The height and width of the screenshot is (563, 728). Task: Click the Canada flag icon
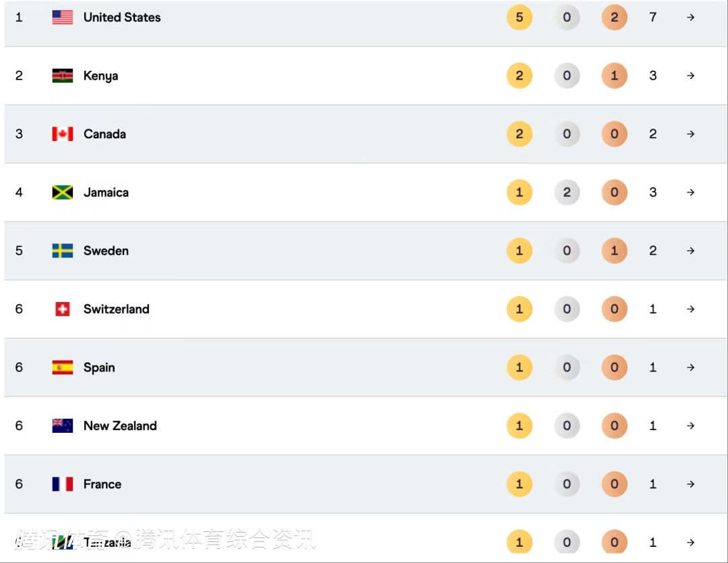63,134
